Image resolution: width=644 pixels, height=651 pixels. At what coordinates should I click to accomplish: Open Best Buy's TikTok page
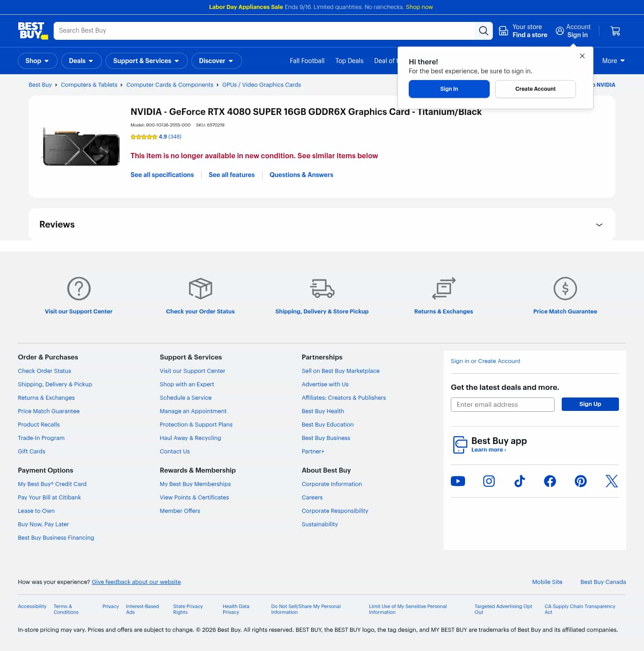pos(519,481)
